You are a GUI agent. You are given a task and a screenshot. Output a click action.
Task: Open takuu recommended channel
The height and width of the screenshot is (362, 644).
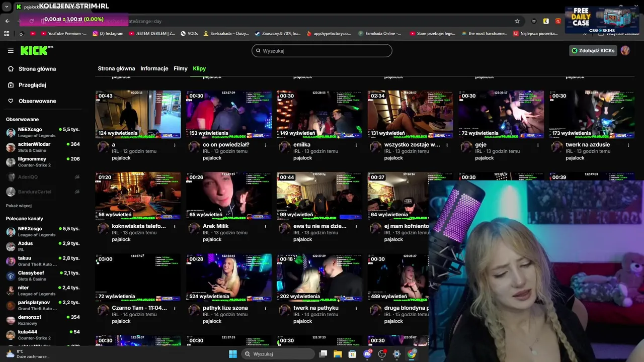43,261
